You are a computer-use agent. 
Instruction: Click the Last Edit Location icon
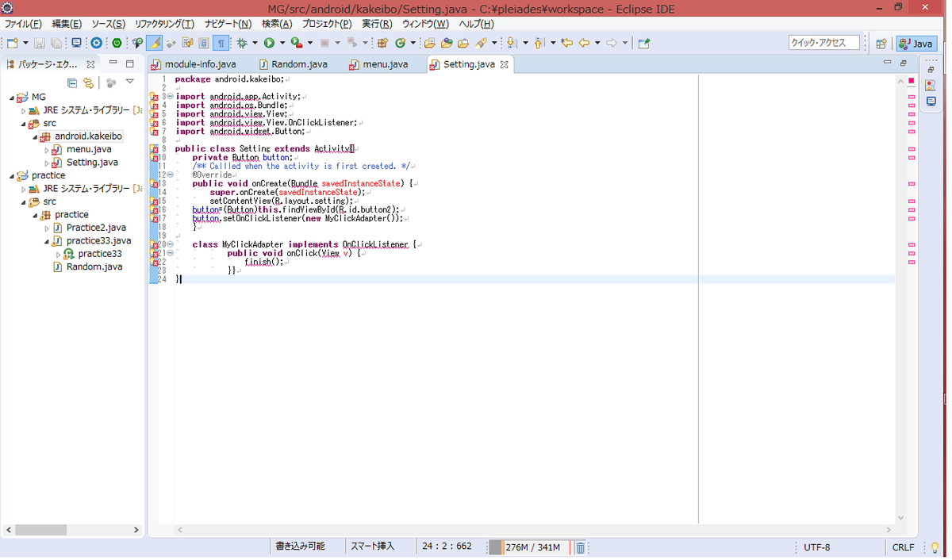click(x=566, y=44)
